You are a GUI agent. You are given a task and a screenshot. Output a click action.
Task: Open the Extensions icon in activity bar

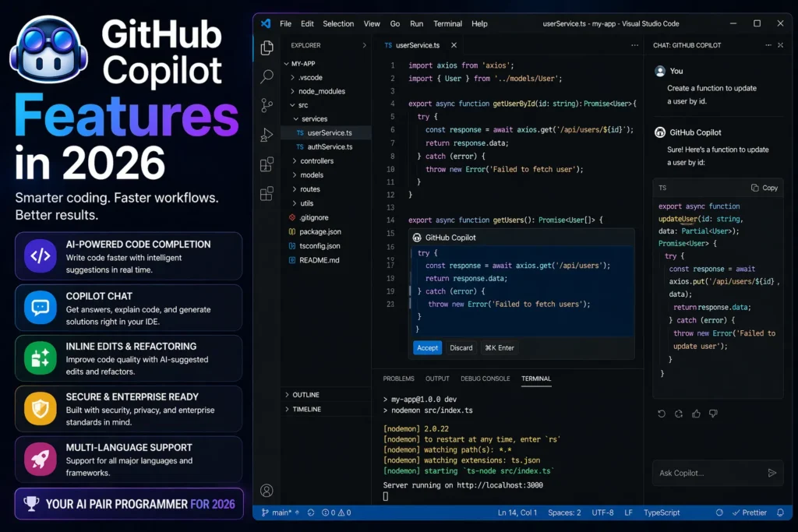pyautogui.click(x=267, y=164)
